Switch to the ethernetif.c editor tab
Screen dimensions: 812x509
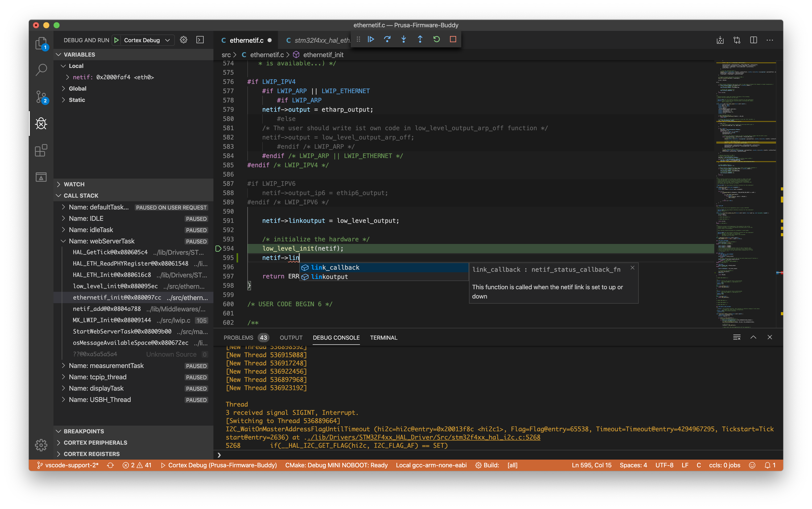tap(246, 40)
